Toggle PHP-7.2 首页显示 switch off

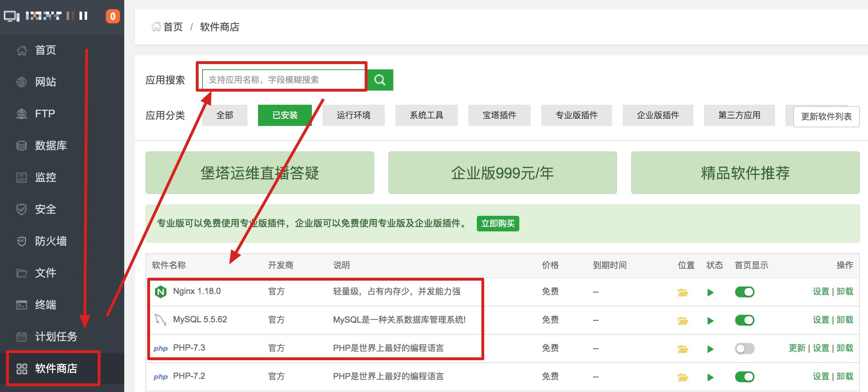[x=745, y=377]
